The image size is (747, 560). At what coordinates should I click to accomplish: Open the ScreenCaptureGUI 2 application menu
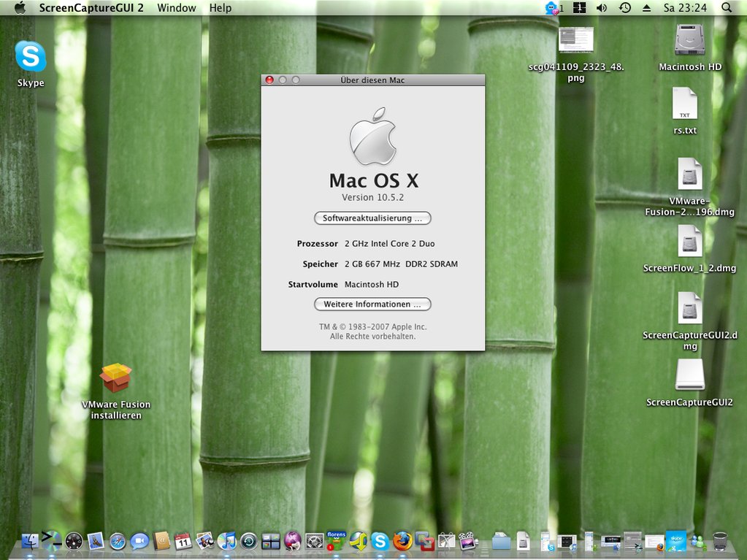coord(91,8)
